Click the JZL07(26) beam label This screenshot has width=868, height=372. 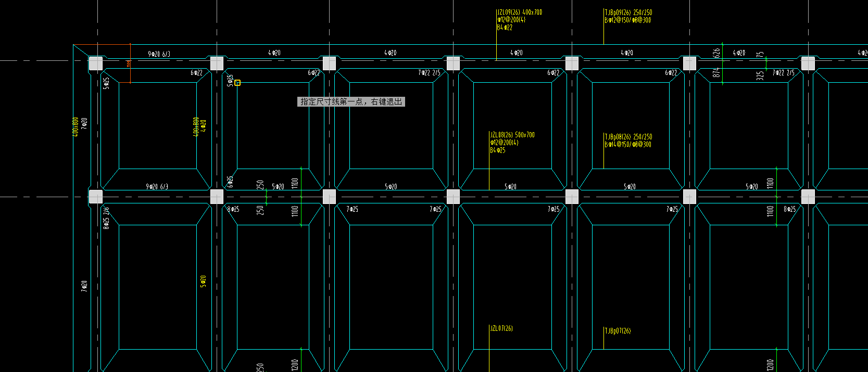point(501,328)
